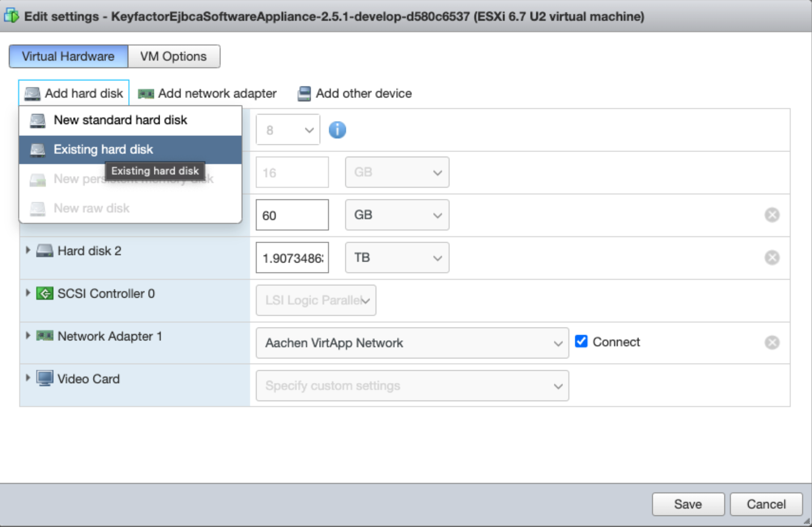Remove the 60 GB hard disk
Image resolution: width=812 pixels, height=527 pixels.
point(772,215)
